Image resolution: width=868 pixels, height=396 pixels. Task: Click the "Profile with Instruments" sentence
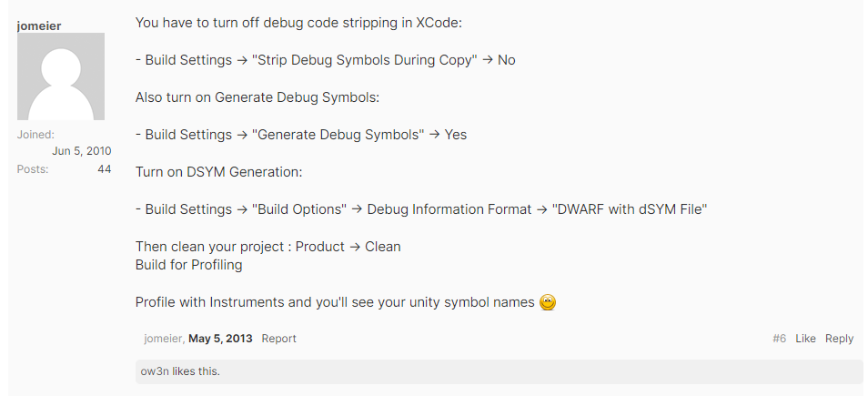coord(334,302)
